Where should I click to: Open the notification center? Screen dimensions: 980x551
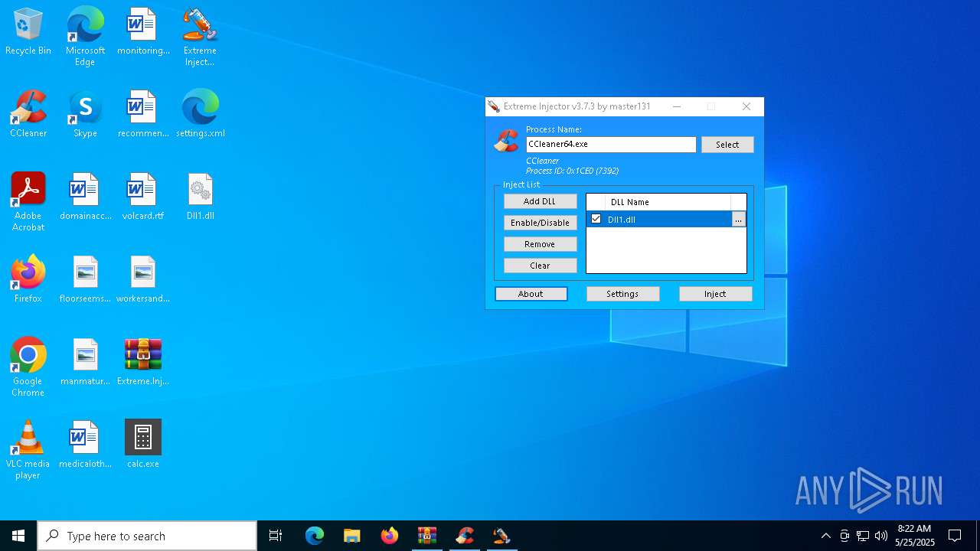tap(955, 536)
